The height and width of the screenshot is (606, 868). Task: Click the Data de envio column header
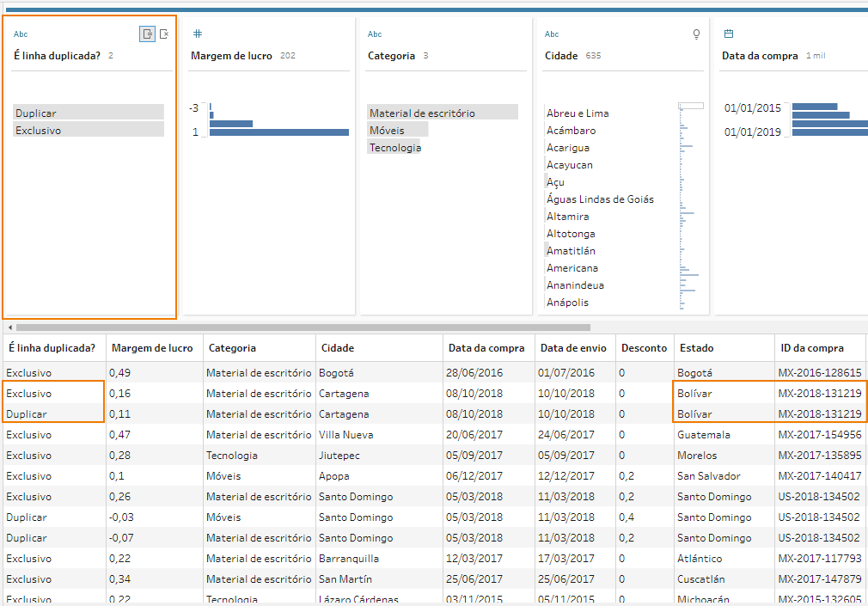[575, 348]
